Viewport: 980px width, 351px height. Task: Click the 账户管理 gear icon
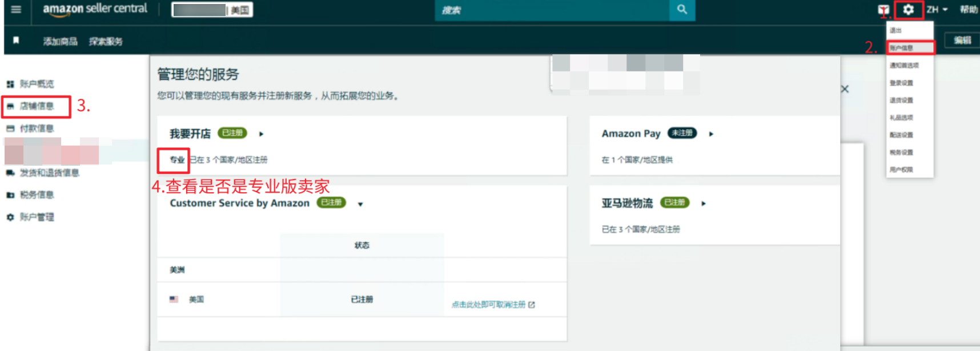(x=10, y=217)
